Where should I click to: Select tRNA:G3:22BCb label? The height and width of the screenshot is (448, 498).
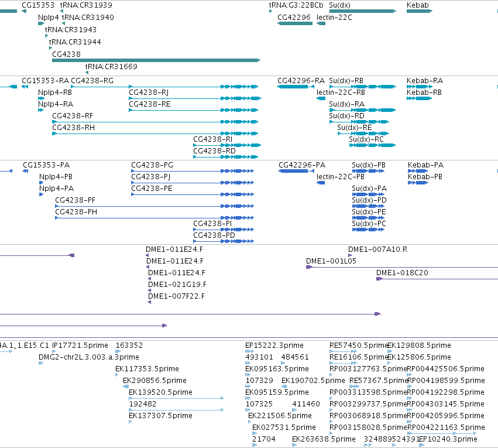coord(296,5)
